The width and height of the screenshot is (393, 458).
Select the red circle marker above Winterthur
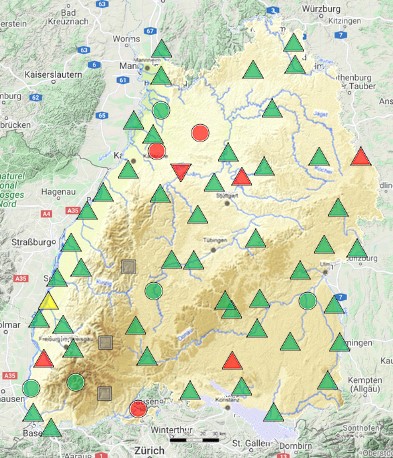click(138, 409)
